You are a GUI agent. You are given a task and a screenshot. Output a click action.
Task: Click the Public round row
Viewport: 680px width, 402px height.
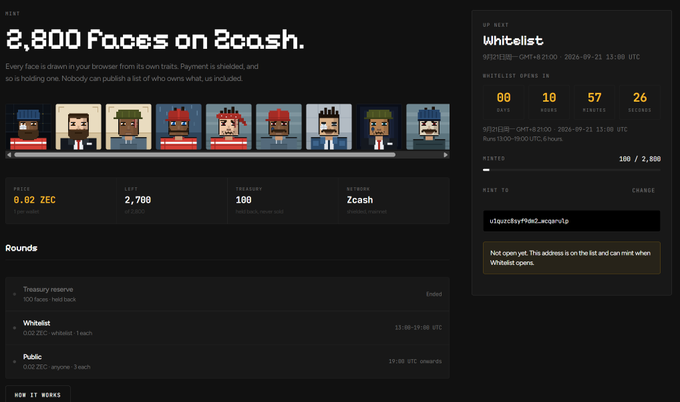227,362
